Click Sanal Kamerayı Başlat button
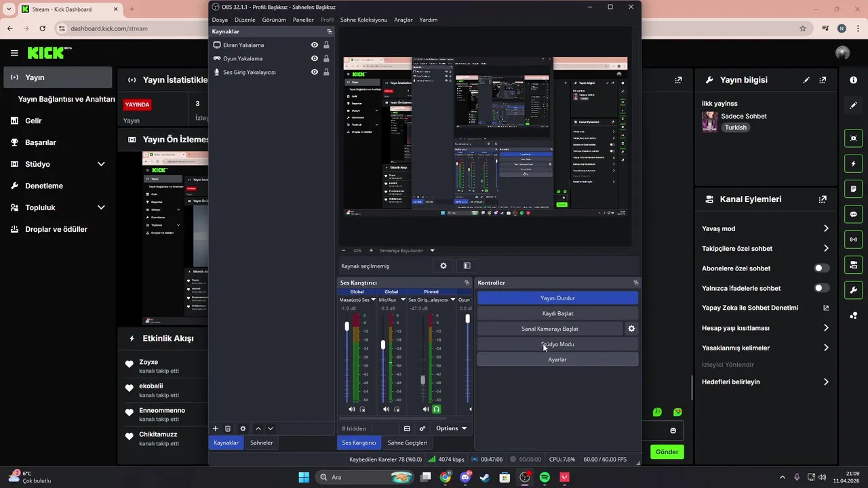Image resolution: width=868 pixels, height=488 pixels. coord(550,329)
